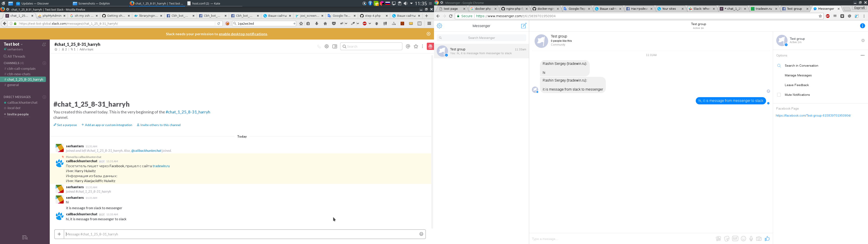The width and height of the screenshot is (868, 244).
Task: Open quick switcher icon at sidebar bottom
Action: point(25,238)
